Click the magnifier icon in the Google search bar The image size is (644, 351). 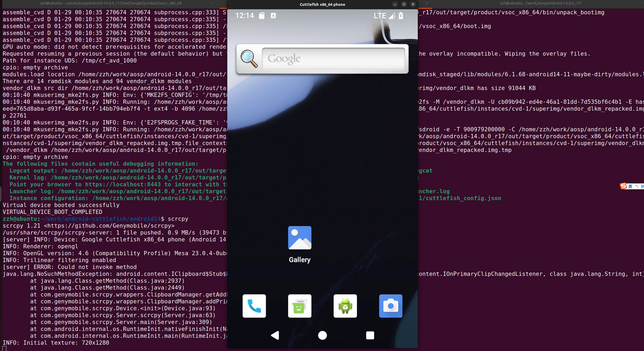coord(248,59)
